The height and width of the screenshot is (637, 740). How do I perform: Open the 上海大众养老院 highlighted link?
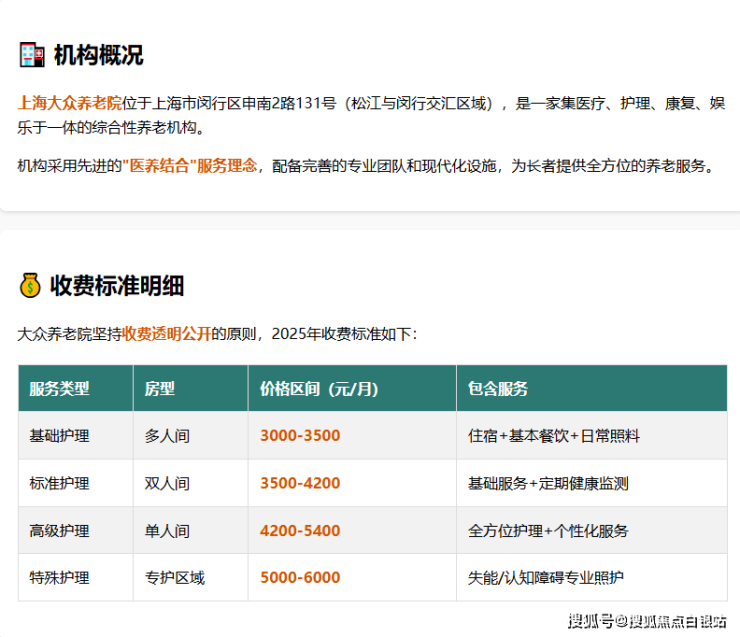[x=70, y=102]
